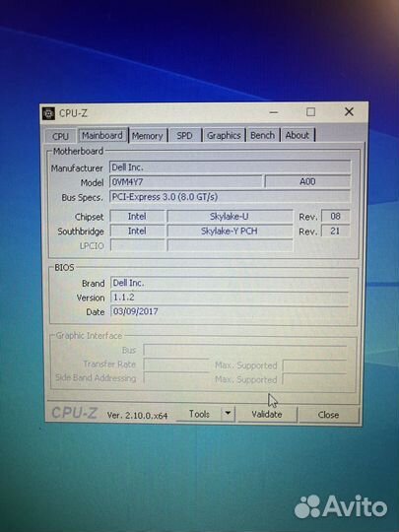Click the Graphic Interface group label
Image resolution: width=399 pixels, height=532 pixels.
[x=89, y=336]
